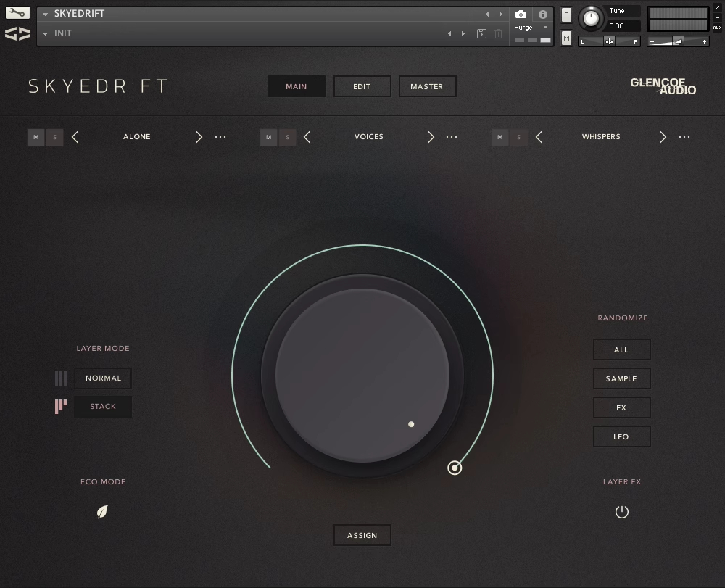Mute the ALONE layer

coord(36,137)
